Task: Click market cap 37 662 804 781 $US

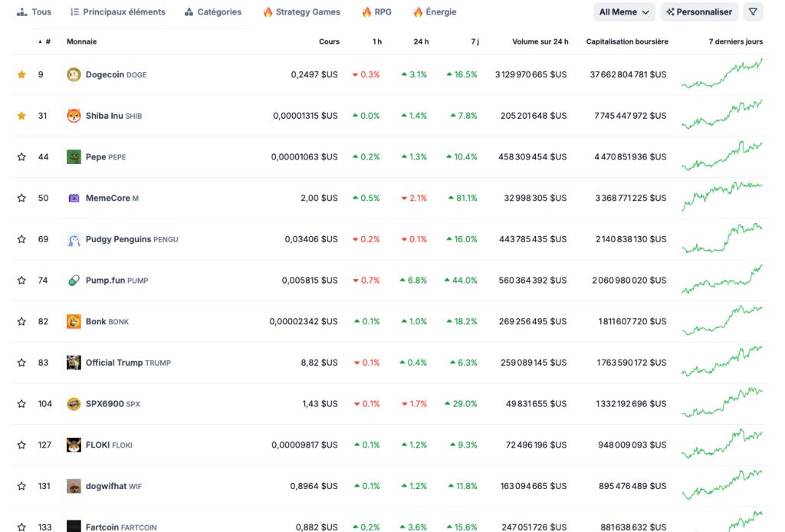Action: [x=628, y=74]
